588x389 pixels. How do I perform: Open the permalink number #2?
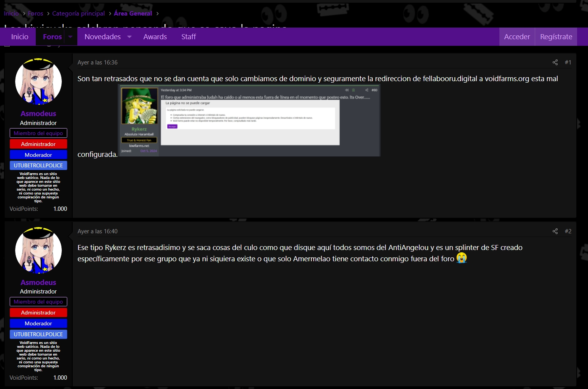click(x=568, y=231)
